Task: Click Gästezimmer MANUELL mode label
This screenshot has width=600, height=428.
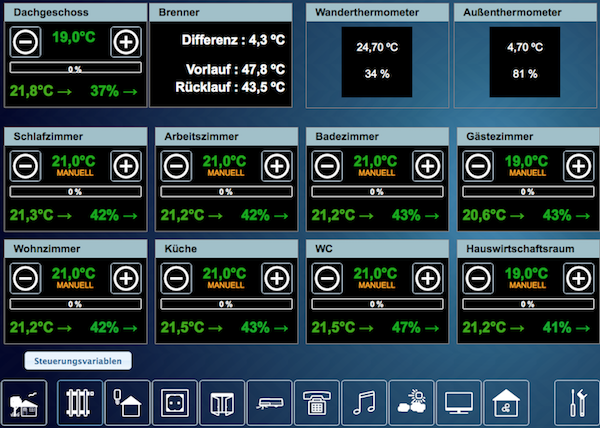Action: (528, 173)
